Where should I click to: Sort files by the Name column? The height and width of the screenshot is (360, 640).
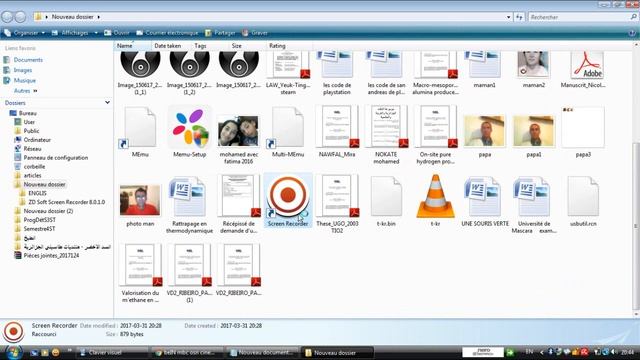point(133,46)
